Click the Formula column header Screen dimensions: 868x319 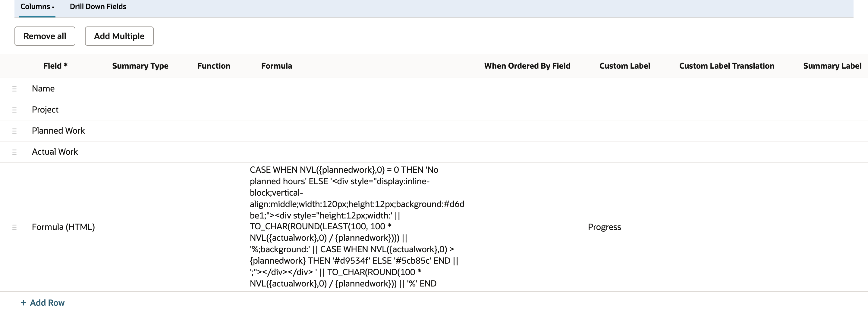click(277, 66)
